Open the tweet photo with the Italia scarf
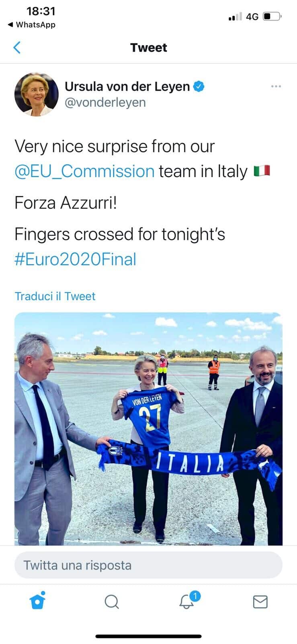297x644 pixels. 148,429
